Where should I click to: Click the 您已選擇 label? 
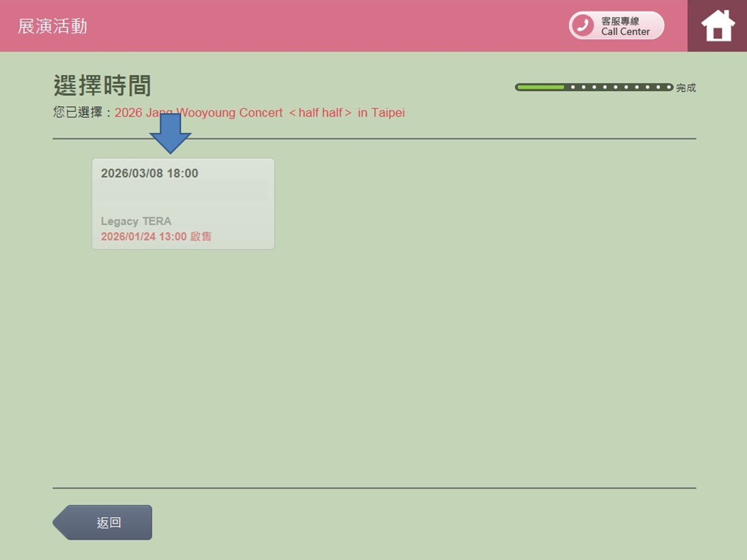click(x=78, y=113)
